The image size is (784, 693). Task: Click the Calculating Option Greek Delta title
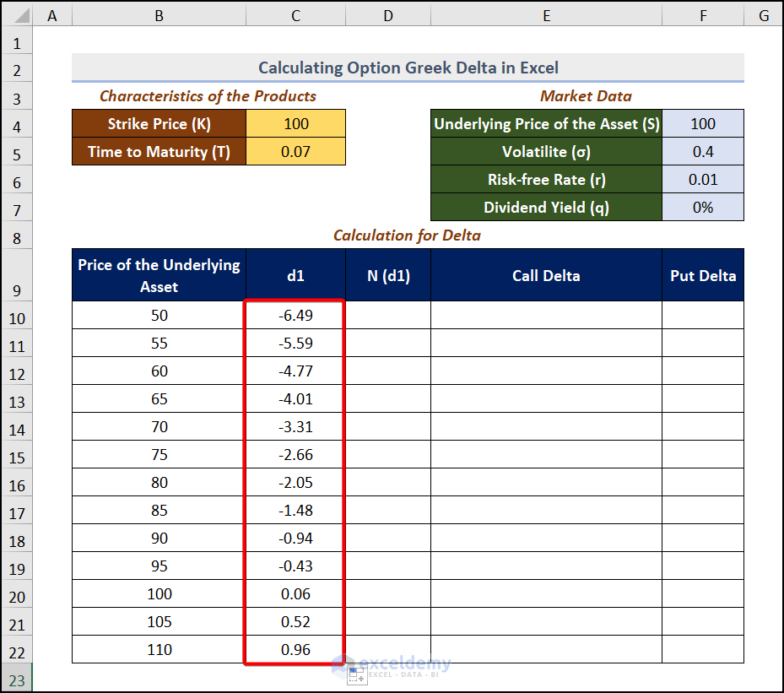click(x=408, y=68)
